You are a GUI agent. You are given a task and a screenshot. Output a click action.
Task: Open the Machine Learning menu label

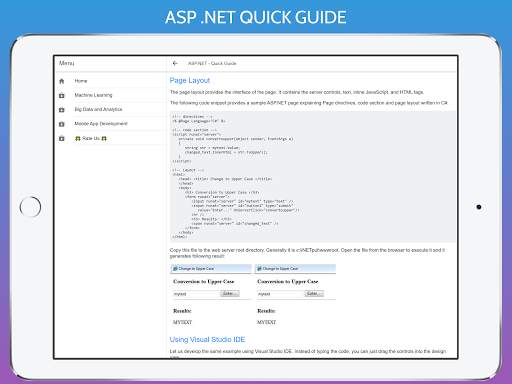(x=93, y=95)
